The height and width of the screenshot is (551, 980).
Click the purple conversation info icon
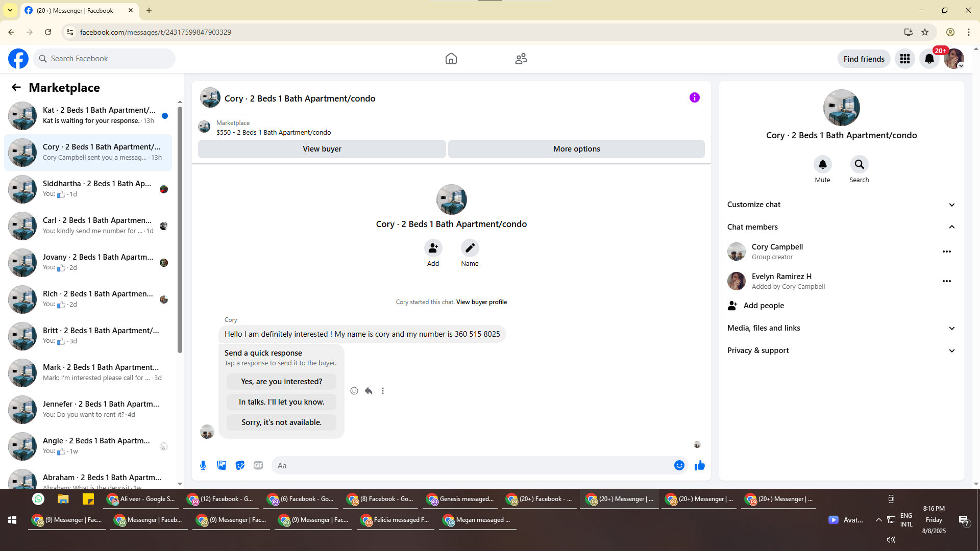(694, 97)
